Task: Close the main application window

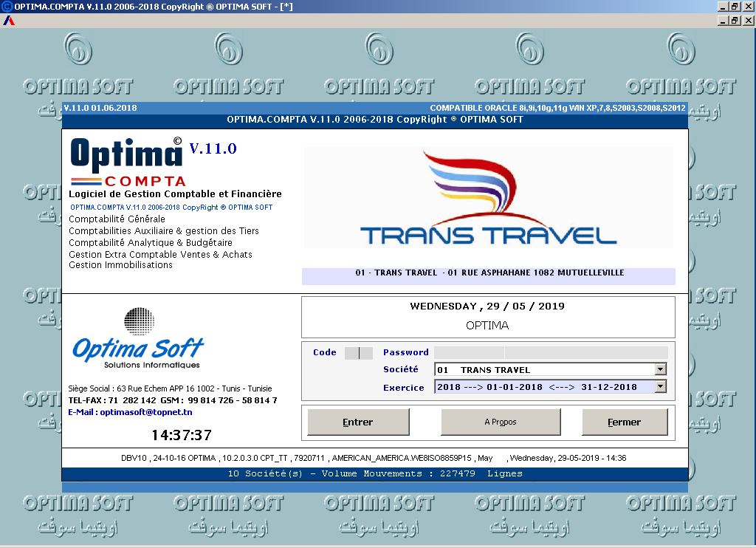Action: point(748,6)
